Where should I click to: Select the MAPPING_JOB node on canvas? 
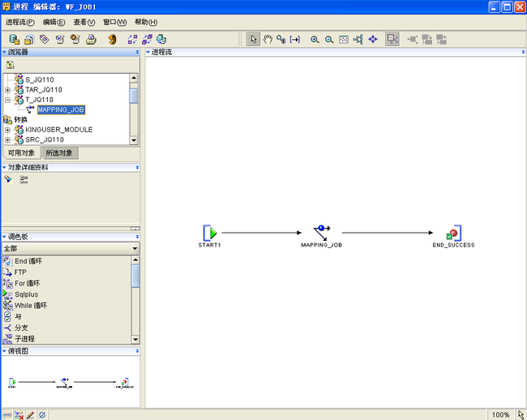coord(321,236)
